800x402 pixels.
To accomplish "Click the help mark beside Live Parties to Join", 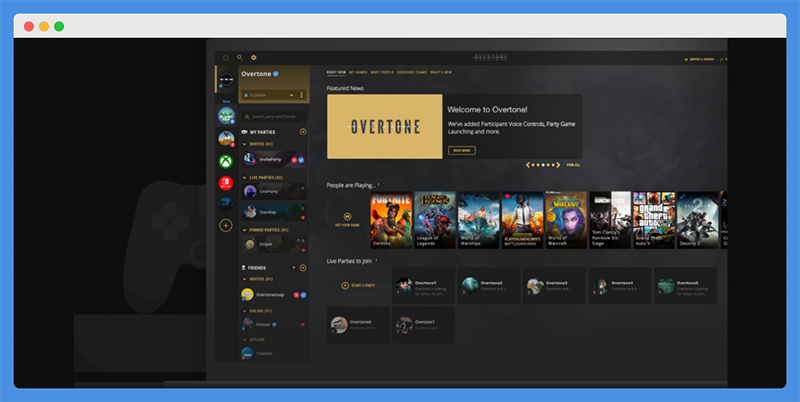I will [377, 261].
